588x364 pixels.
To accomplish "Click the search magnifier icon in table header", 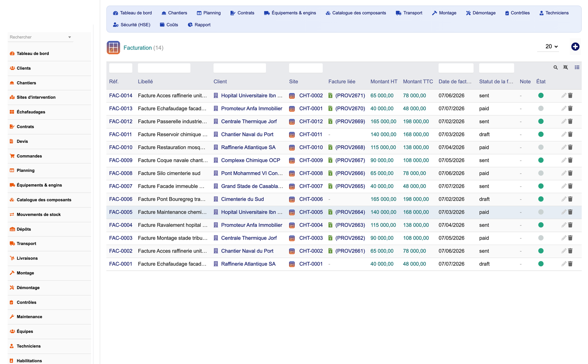I will click(555, 67).
